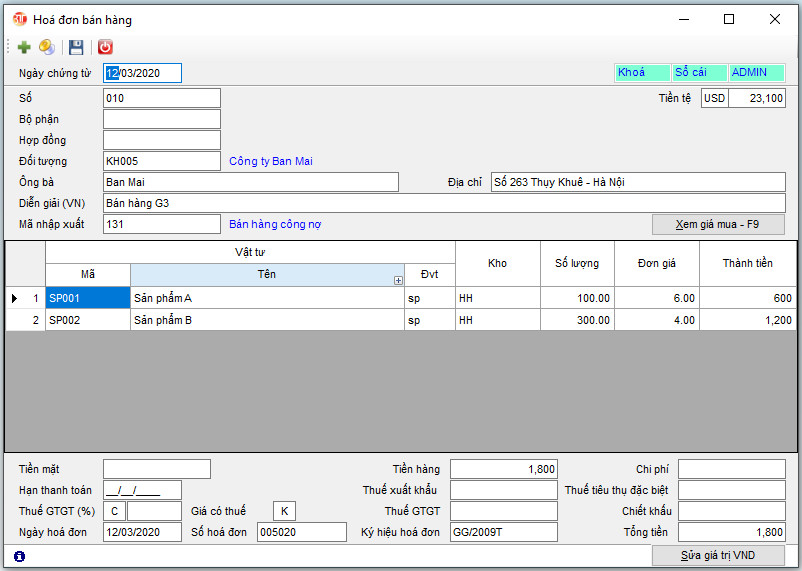Screen dimensions: 802x571
Task: Select the SP002 product row cell
Action: (87, 320)
